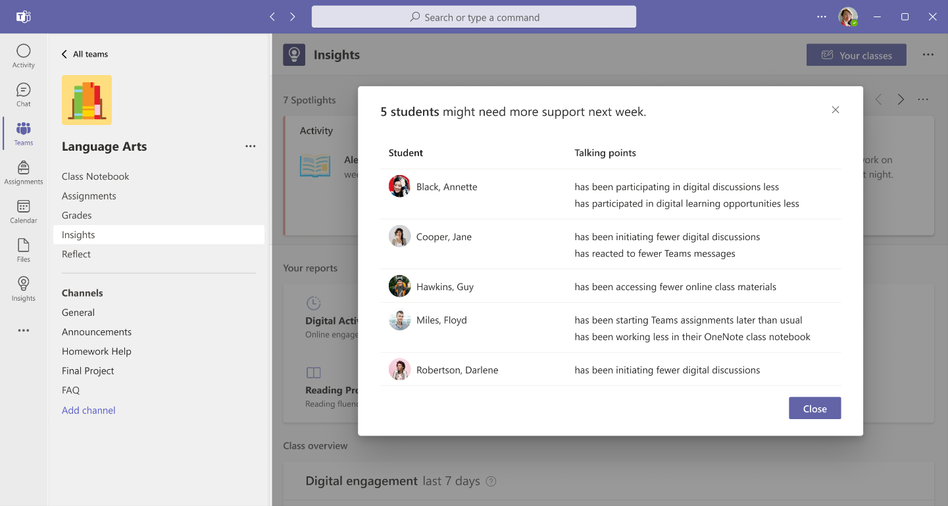The image size is (948, 506).
Task: Open the Insights lightbulb app in rail
Action: tap(24, 289)
